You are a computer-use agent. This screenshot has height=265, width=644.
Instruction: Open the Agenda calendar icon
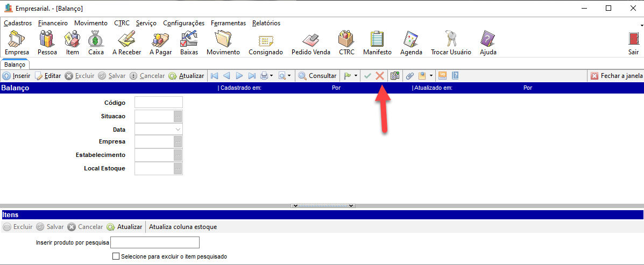[411, 42]
